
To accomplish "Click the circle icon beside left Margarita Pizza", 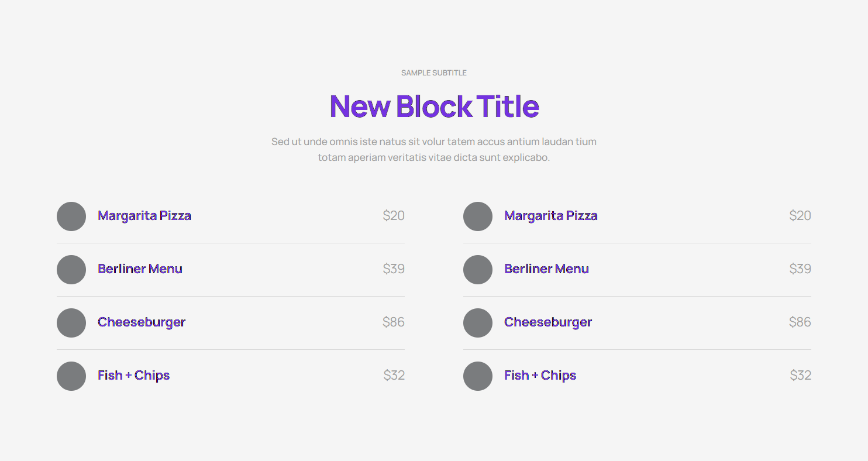I will [71, 216].
